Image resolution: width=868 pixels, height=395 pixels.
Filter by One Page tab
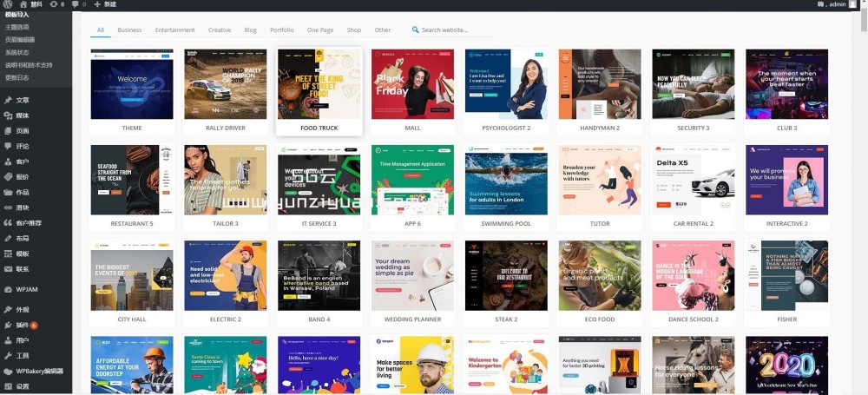320,30
